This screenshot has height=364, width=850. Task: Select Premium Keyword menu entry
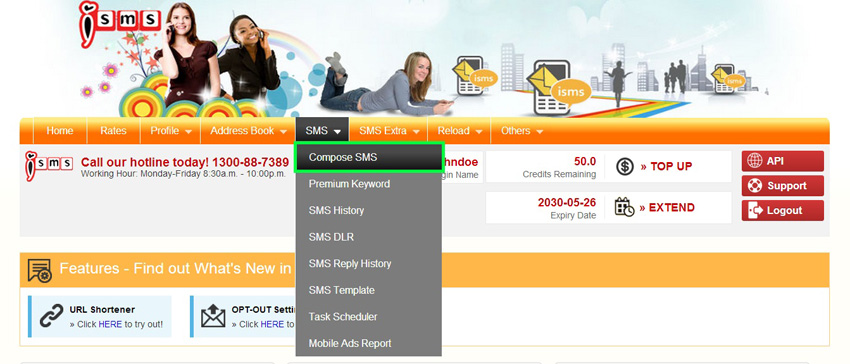(369, 184)
